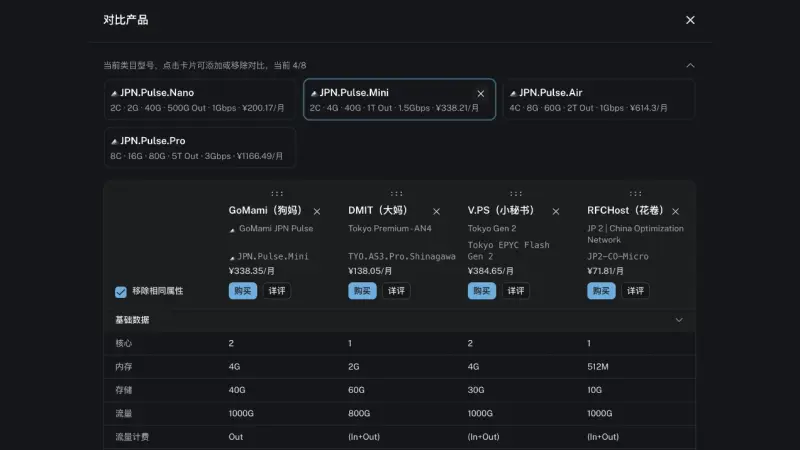Open 详评 review for GoMami
Image resolution: width=800 pixels, height=450 pixels.
[277, 291]
